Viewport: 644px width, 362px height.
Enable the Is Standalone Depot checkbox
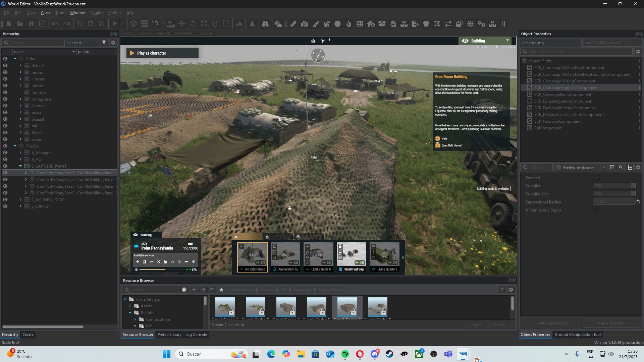(x=596, y=209)
